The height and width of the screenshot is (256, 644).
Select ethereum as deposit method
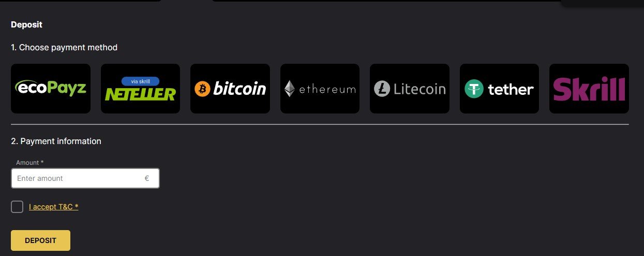(x=320, y=89)
